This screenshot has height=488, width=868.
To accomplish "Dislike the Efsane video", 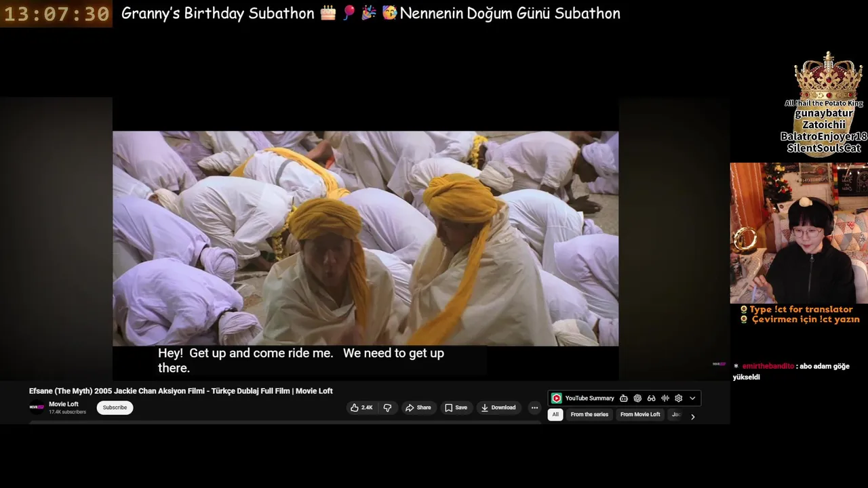I will pos(387,407).
